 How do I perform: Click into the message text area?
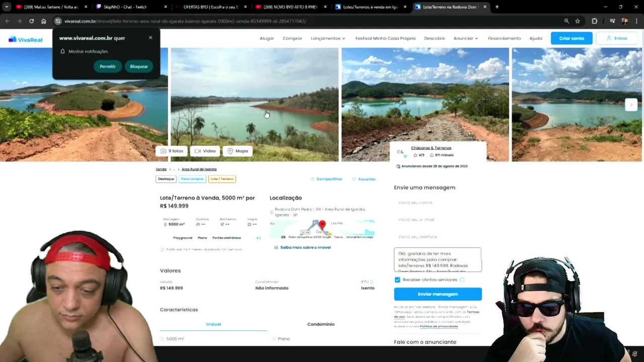438,259
